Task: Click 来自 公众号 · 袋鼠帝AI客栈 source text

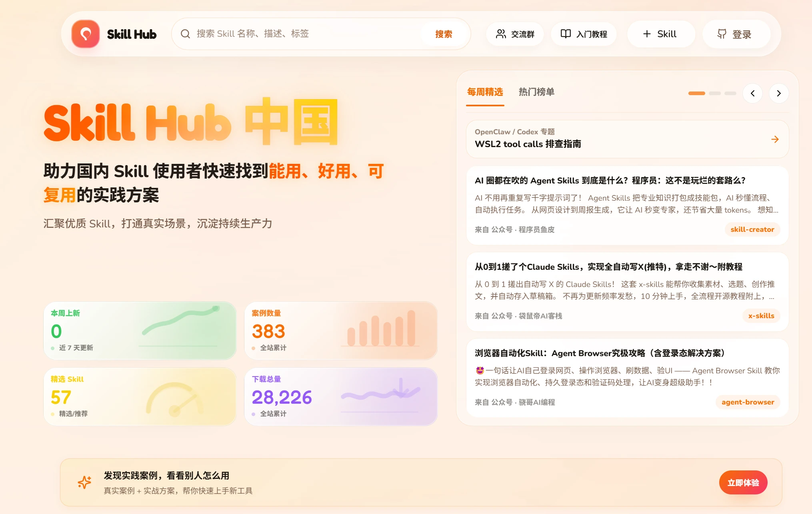Action: (x=518, y=316)
